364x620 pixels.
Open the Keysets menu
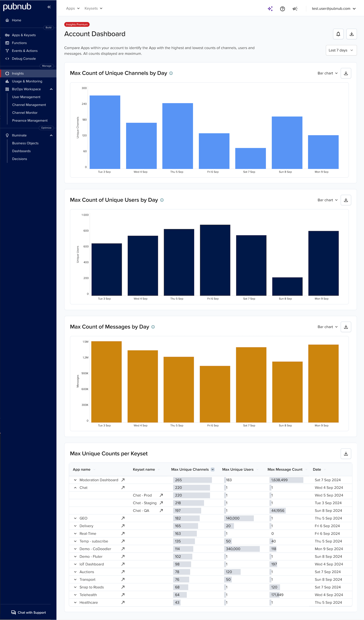[x=93, y=8]
